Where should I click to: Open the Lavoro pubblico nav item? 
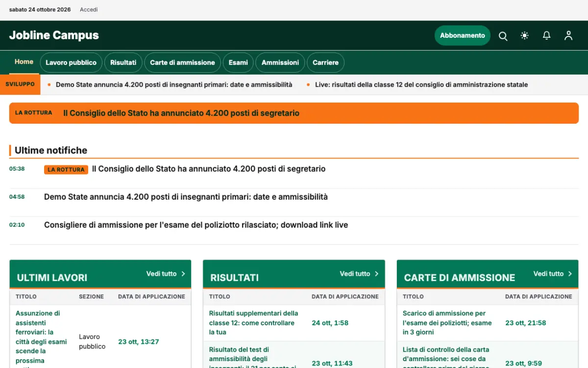[x=71, y=63]
